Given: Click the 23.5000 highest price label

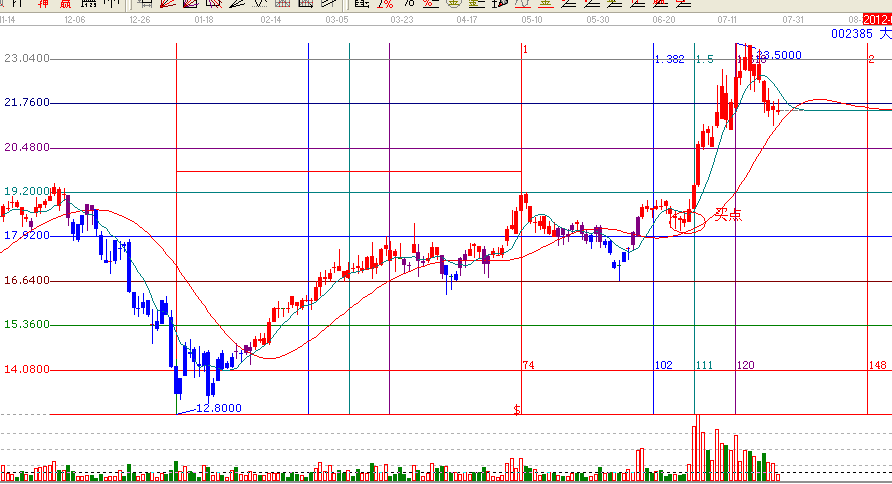Looking at the screenshot, I should [x=779, y=55].
